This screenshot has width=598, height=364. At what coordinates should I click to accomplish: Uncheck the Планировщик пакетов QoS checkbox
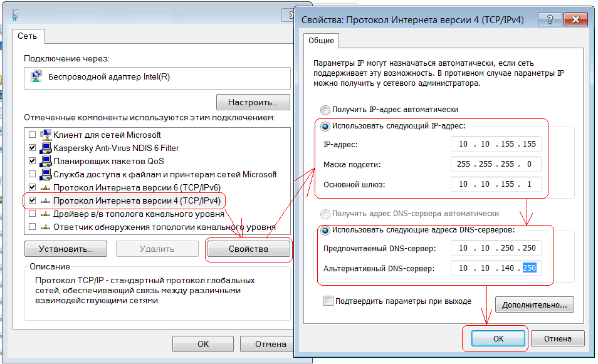[x=33, y=161]
